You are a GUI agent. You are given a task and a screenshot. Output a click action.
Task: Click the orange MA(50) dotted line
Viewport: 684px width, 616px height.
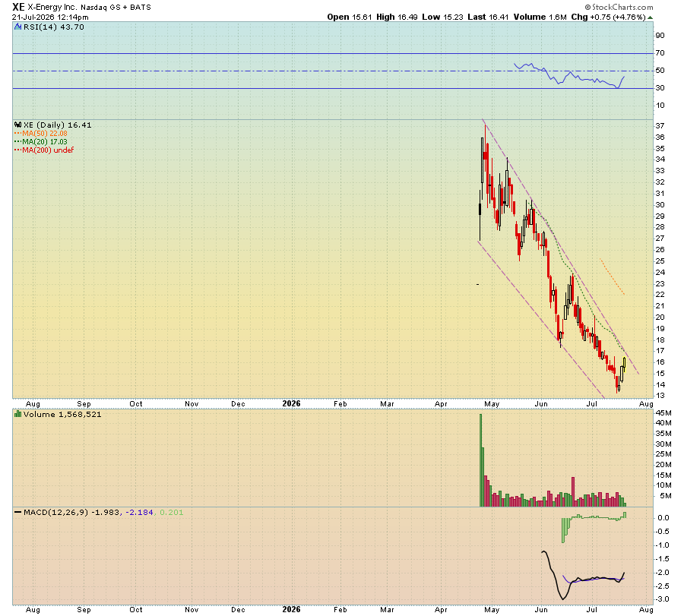(x=613, y=277)
